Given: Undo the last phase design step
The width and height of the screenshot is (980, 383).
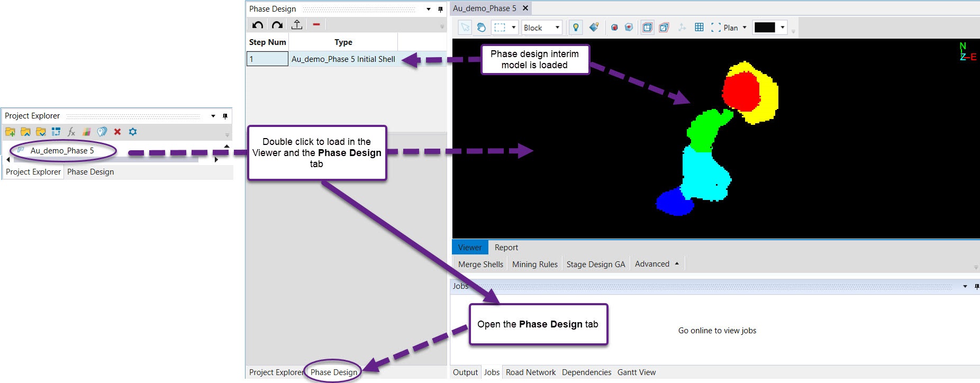Looking at the screenshot, I should [258, 25].
